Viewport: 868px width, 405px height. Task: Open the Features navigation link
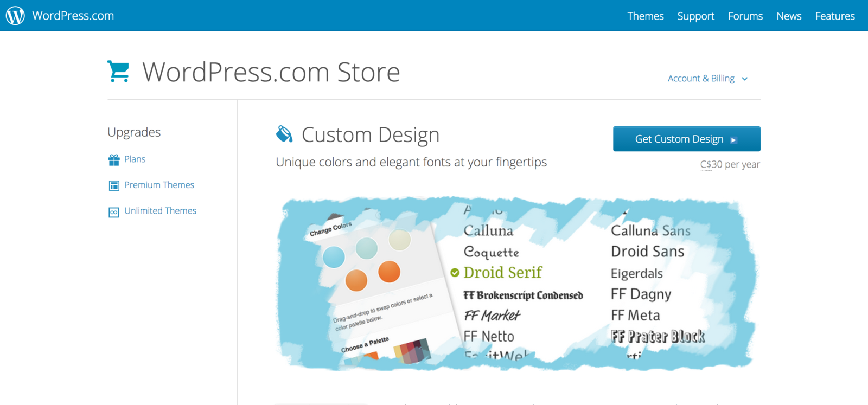(x=835, y=16)
